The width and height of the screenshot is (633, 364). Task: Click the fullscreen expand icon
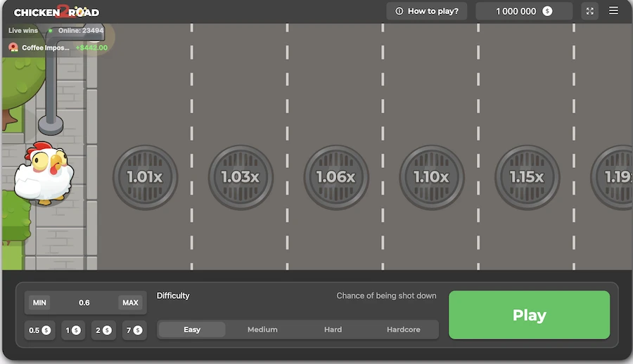590,11
